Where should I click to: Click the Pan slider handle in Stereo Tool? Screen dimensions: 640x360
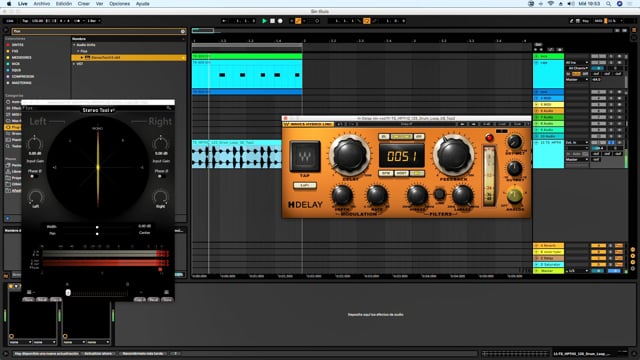click(x=97, y=234)
